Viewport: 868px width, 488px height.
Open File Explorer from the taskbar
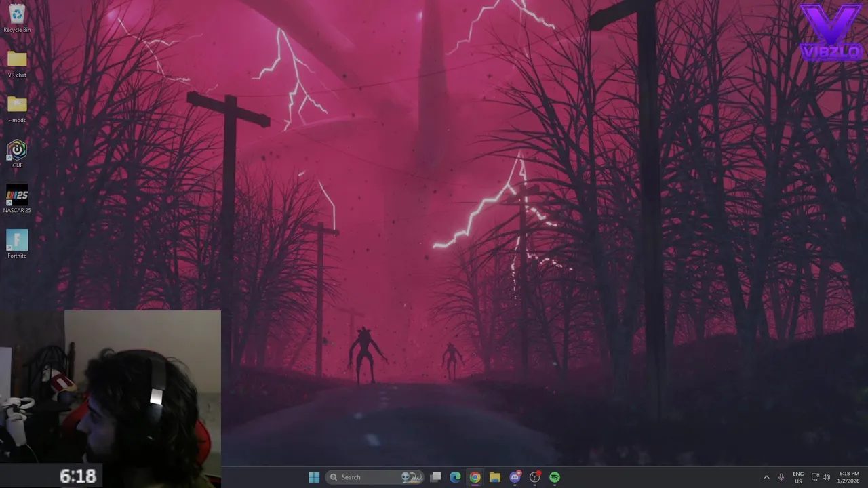click(495, 477)
